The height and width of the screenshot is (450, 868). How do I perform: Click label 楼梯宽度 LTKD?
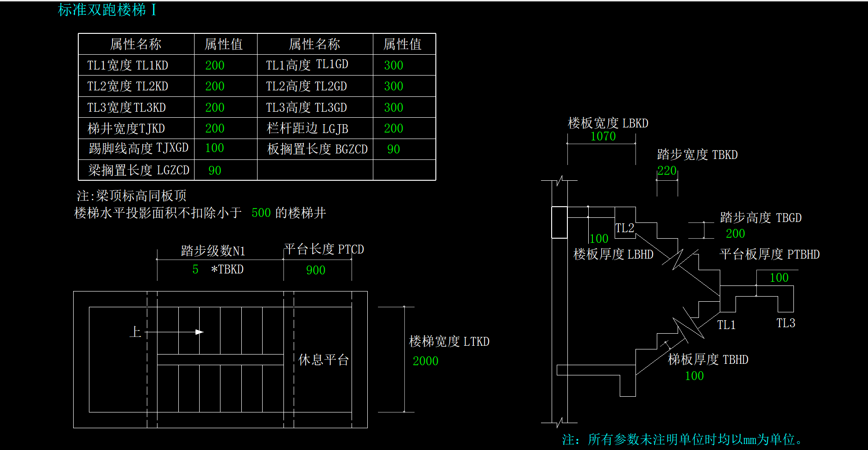(x=449, y=342)
